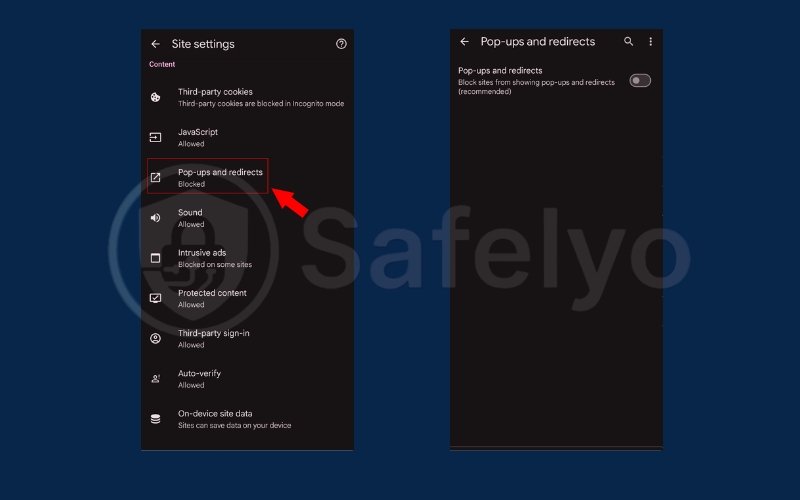The width and height of the screenshot is (800, 500).
Task: Click 'Blocked on some sites' status text
Action: [215, 265]
